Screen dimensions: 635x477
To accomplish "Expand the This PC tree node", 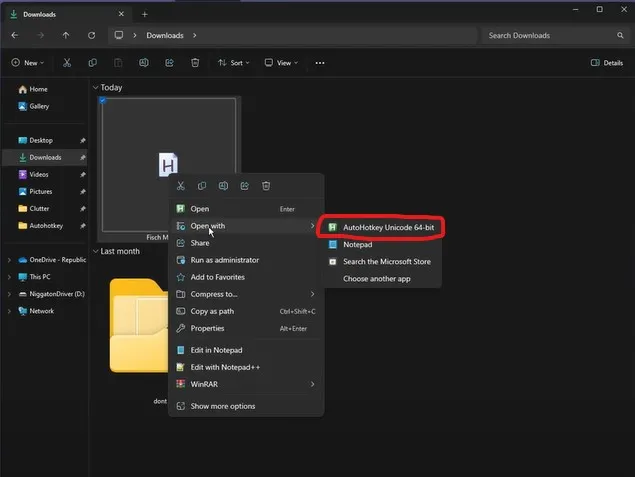I will pyautogui.click(x=9, y=277).
